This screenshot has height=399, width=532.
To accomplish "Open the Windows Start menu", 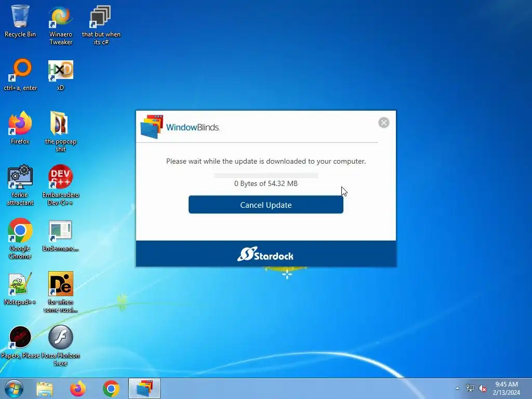I will pyautogui.click(x=14, y=389).
